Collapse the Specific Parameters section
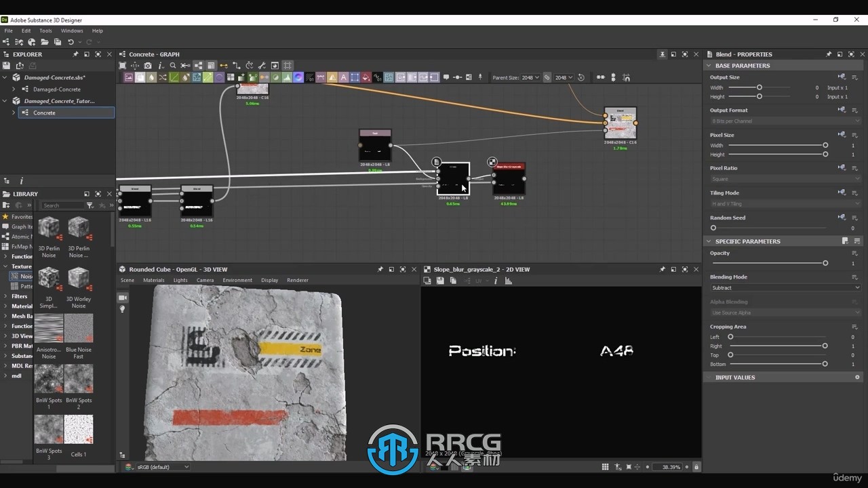 coord(709,241)
